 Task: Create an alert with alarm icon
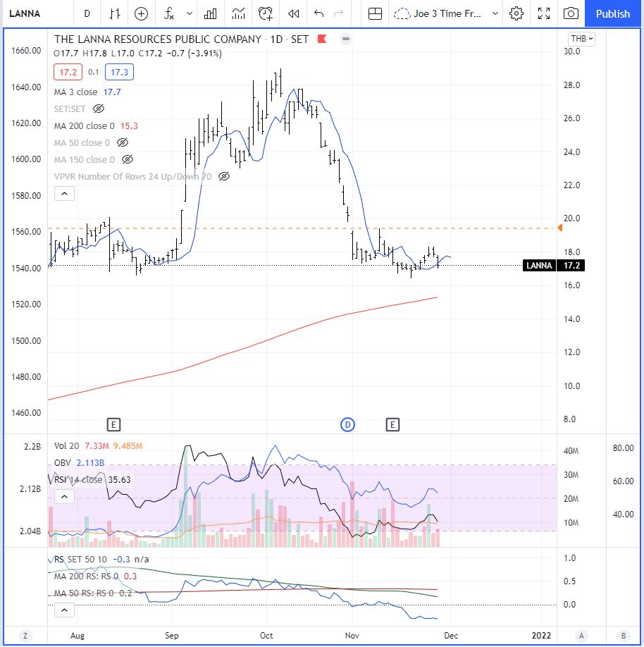[x=265, y=13]
